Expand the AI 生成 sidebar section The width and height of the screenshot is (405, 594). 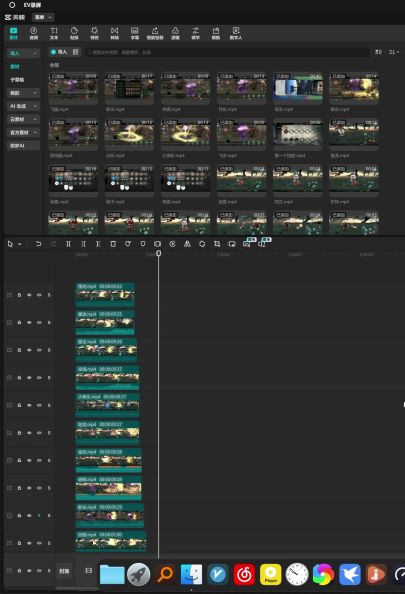tap(23, 106)
